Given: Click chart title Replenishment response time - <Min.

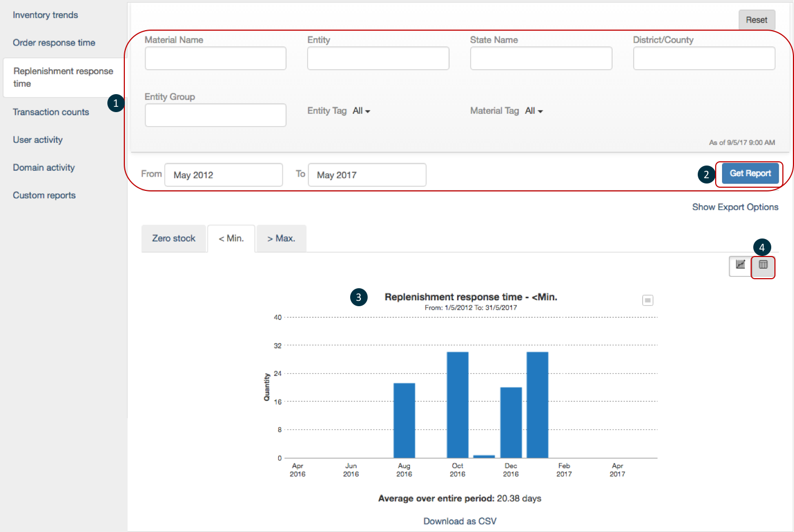Looking at the screenshot, I should point(471,297).
